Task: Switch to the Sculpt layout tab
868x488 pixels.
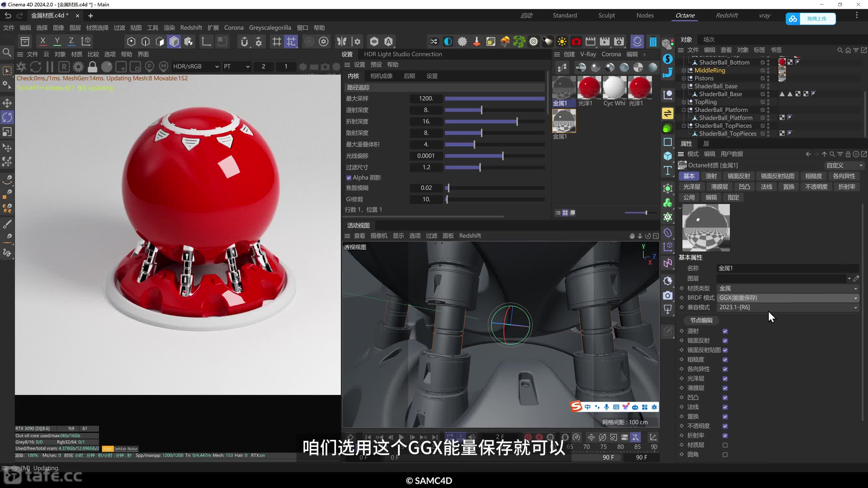Action: click(606, 16)
